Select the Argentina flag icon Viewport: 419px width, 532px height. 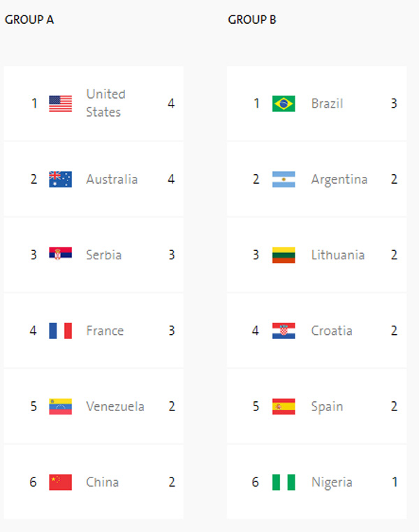click(284, 179)
